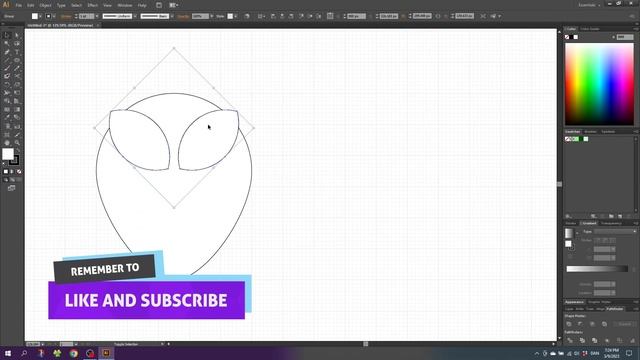Image resolution: width=640 pixels, height=360 pixels.
Task: Open the variable width profile dropdown
Action: point(135,16)
